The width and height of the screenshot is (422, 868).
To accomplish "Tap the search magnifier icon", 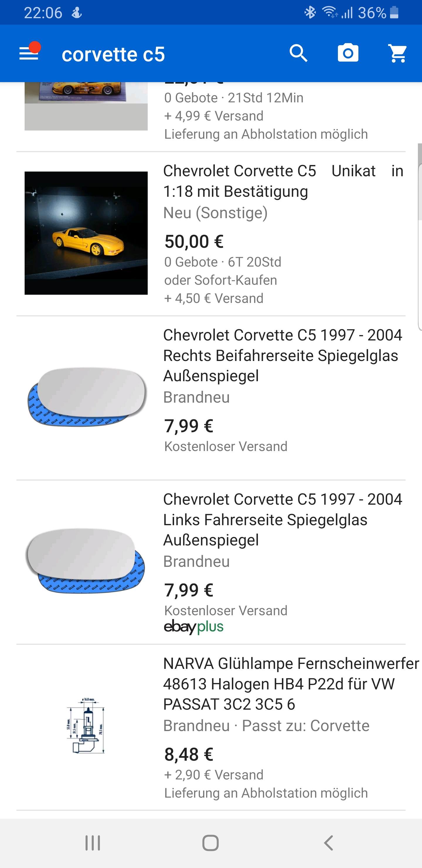I will [298, 53].
